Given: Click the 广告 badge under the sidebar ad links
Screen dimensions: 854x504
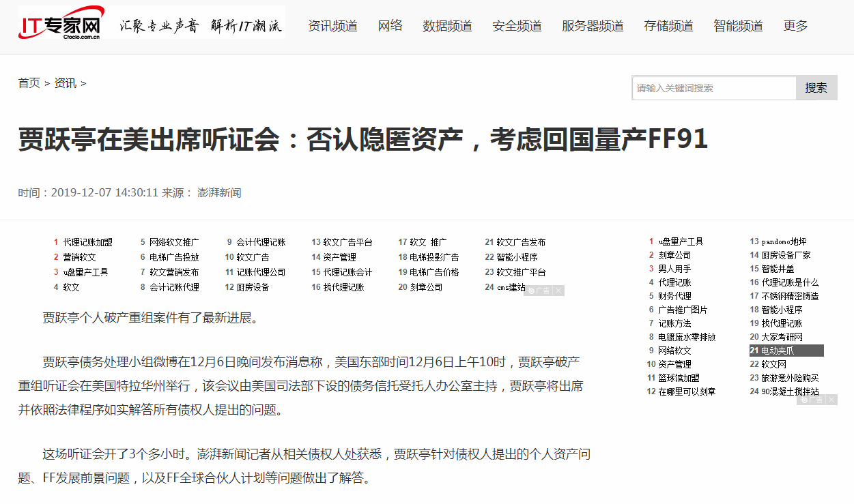Looking at the screenshot, I should (x=812, y=400).
